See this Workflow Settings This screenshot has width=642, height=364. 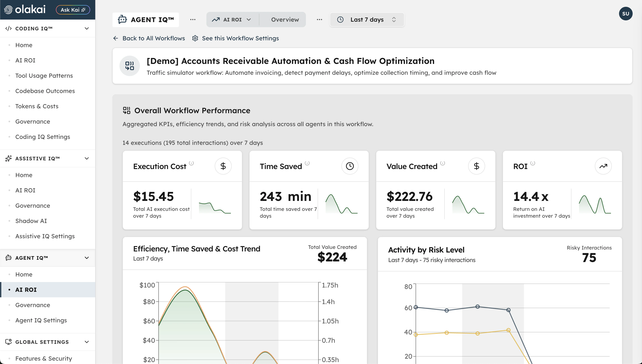click(x=240, y=38)
